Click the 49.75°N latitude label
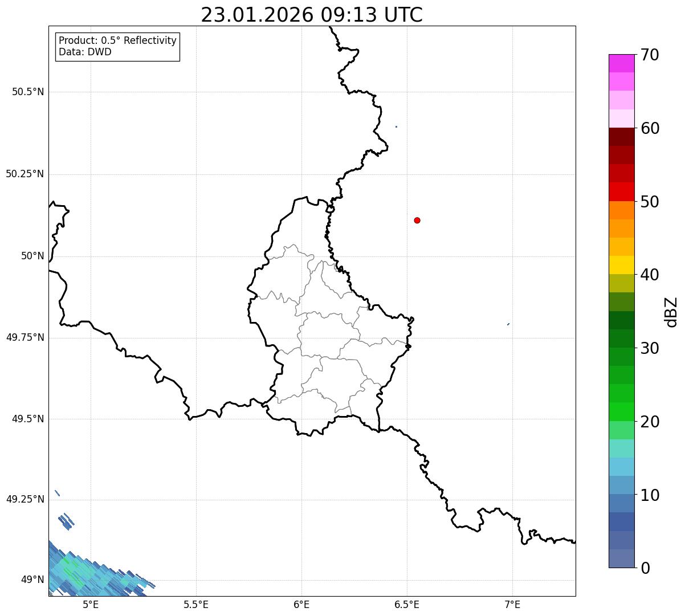This screenshot has height=616, width=685. pos(25,337)
